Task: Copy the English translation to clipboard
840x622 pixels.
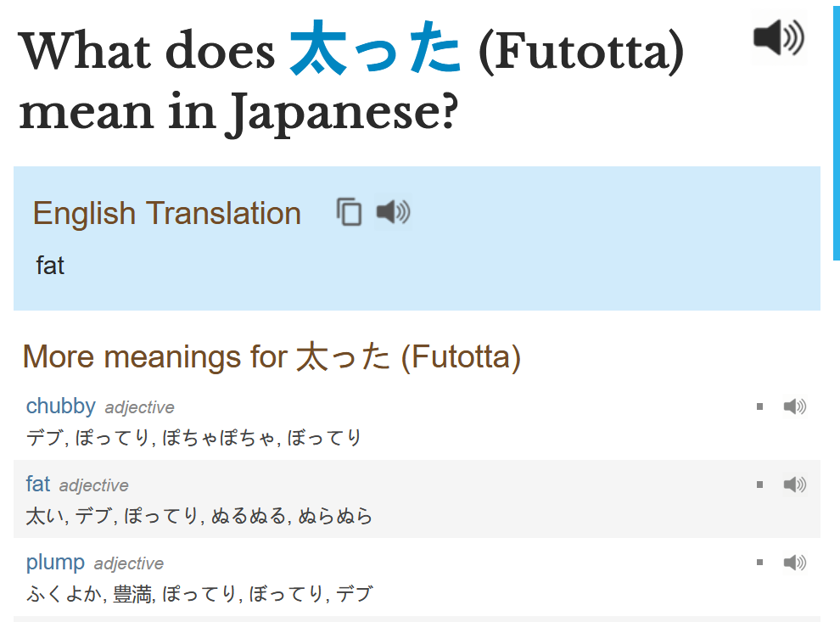Action: coord(349,212)
